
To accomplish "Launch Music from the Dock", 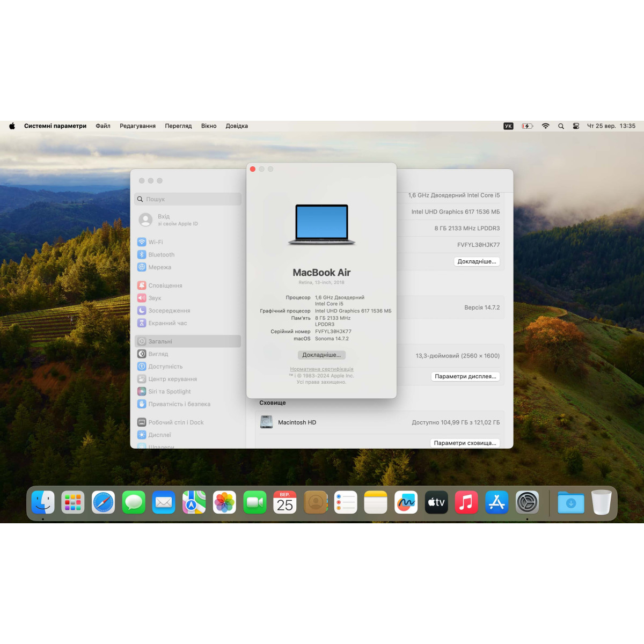I will pos(466,503).
